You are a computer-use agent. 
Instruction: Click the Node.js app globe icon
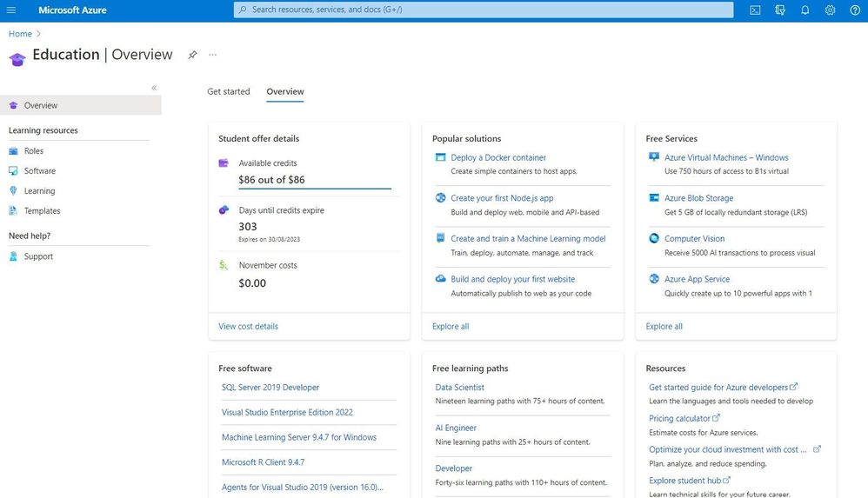(x=441, y=197)
